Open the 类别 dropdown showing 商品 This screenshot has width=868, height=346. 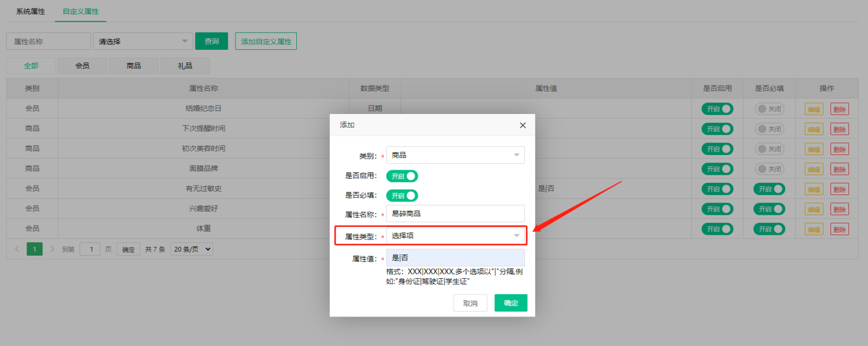pyautogui.click(x=455, y=154)
